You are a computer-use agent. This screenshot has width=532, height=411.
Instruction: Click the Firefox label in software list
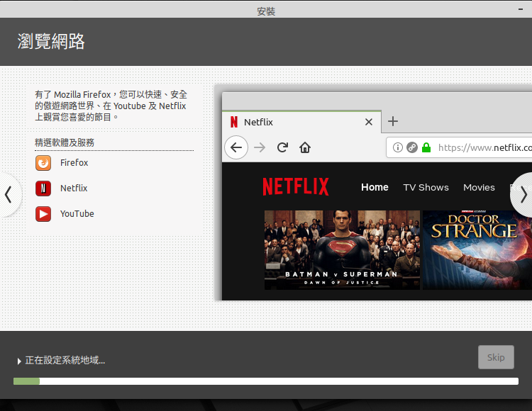pyautogui.click(x=74, y=163)
